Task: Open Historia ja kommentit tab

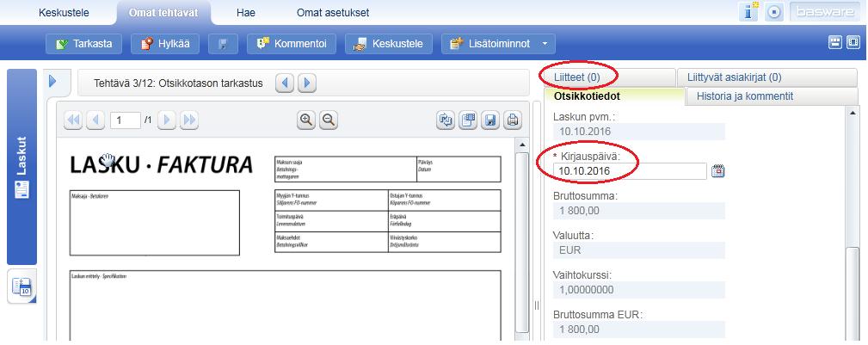Action: click(x=771, y=96)
